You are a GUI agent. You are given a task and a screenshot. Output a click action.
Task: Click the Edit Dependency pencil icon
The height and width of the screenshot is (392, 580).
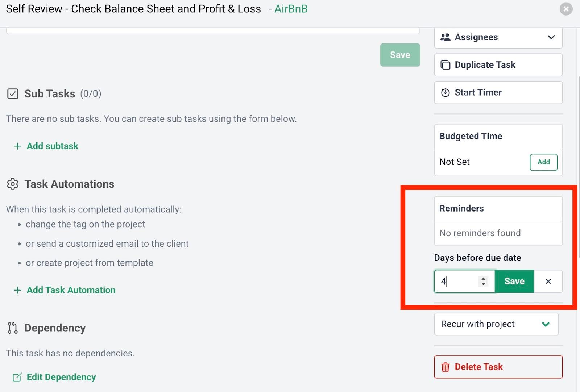(17, 377)
